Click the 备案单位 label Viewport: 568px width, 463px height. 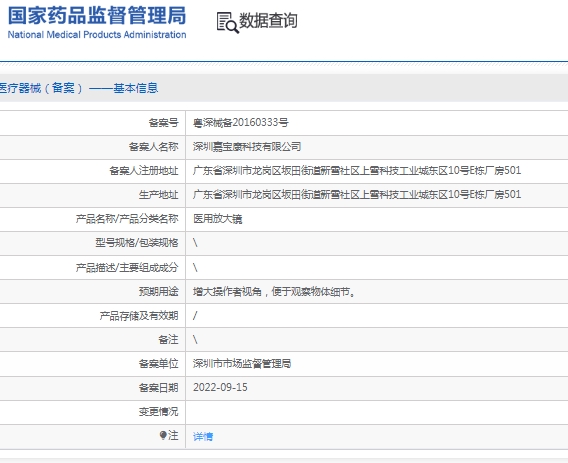[x=159, y=364]
